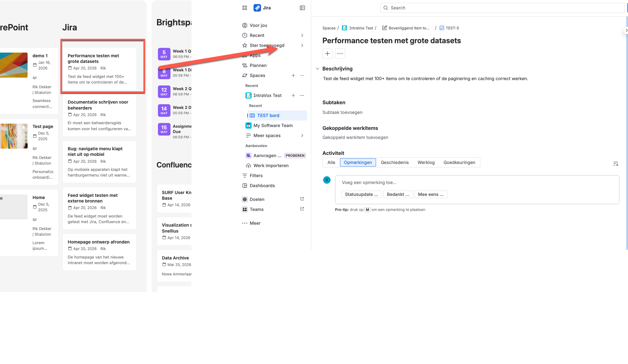Open the app switcher grid icon
The height and width of the screenshot is (364, 628).
(245, 8)
